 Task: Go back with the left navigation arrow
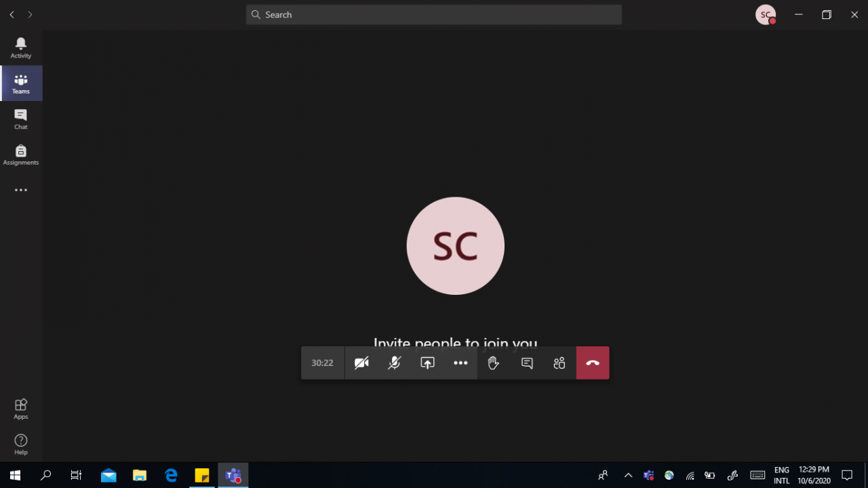pos(12,14)
